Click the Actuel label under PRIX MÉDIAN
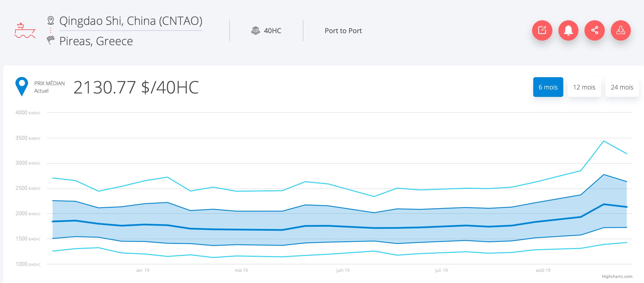 click(x=42, y=91)
